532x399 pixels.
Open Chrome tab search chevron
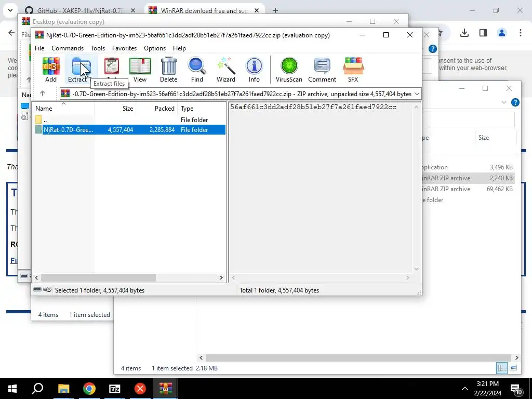click(x=10, y=10)
